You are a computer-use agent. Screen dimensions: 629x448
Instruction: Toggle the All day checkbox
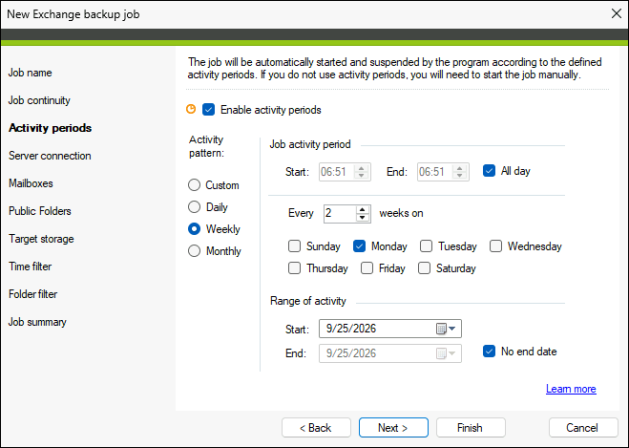[489, 171]
